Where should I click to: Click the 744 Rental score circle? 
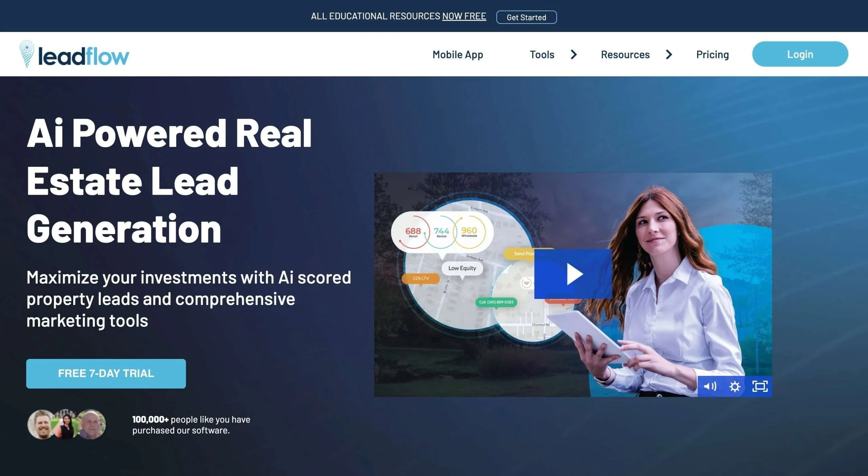441,232
